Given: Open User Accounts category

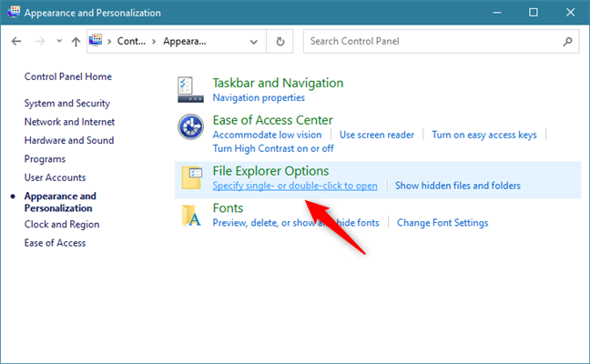Looking at the screenshot, I should point(55,177).
